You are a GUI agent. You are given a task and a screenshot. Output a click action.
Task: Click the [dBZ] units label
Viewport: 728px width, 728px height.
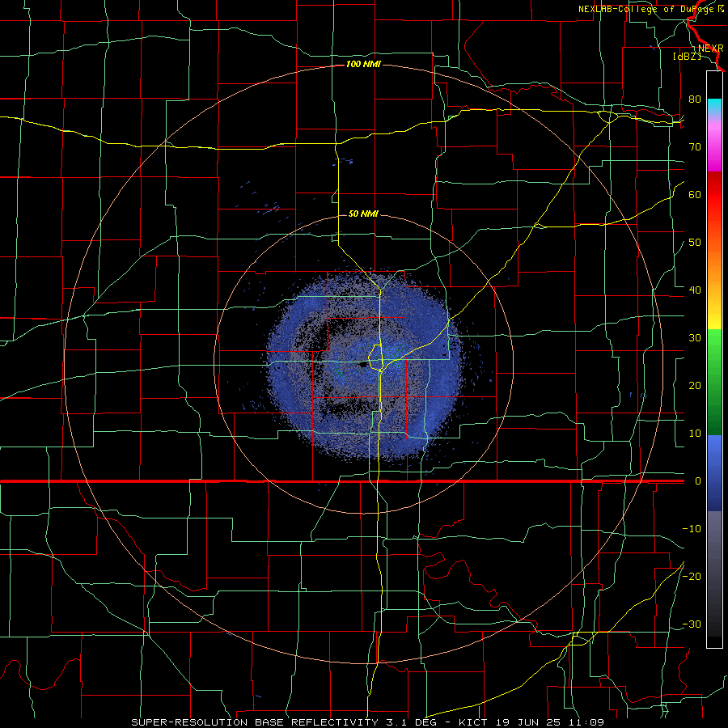point(687,56)
